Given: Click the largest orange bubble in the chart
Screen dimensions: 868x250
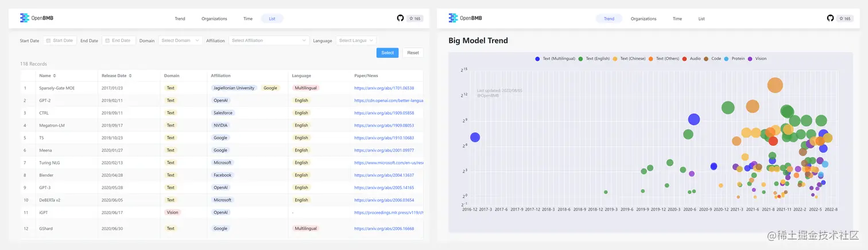Looking at the screenshot, I should [775, 85].
